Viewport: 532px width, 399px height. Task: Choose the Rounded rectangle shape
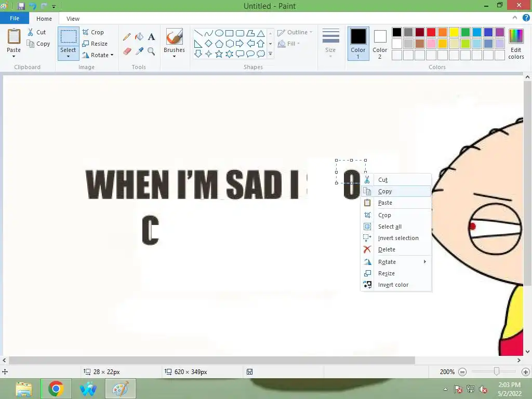(x=240, y=33)
